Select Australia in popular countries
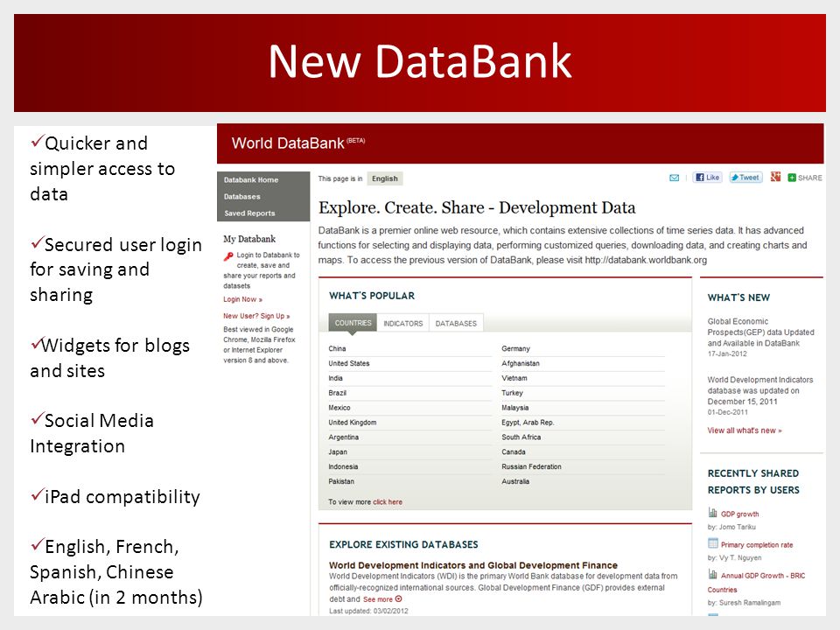 [x=515, y=481]
